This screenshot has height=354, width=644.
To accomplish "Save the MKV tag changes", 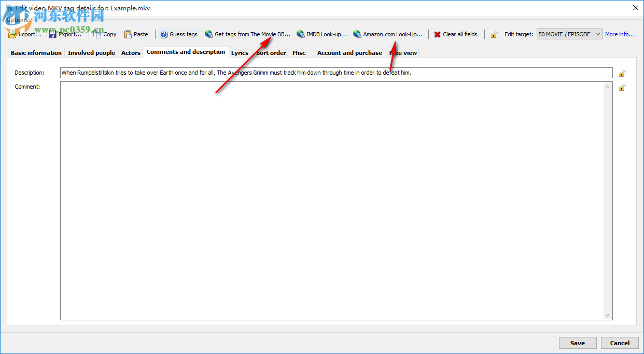I will pos(577,343).
